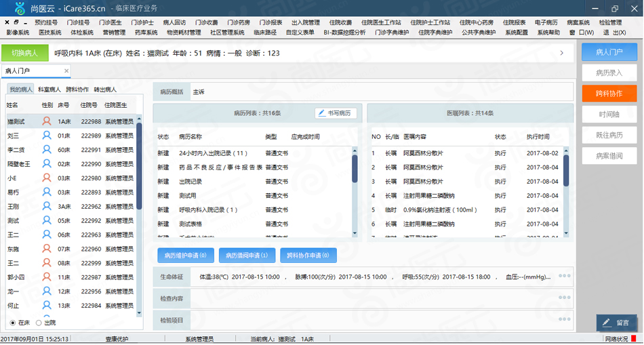
Task: Select the 出院 radio button
Action: click(x=39, y=323)
